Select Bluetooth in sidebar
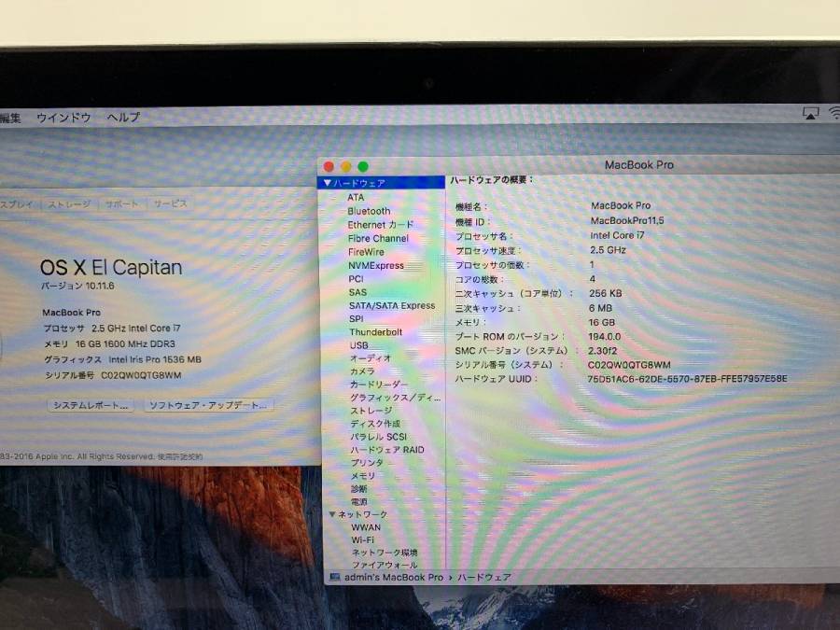 click(x=369, y=211)
